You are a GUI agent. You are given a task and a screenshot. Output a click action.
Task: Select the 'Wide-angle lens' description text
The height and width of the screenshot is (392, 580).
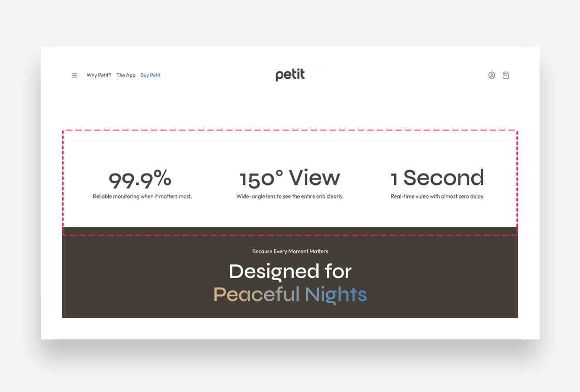[x=290, y=197]
